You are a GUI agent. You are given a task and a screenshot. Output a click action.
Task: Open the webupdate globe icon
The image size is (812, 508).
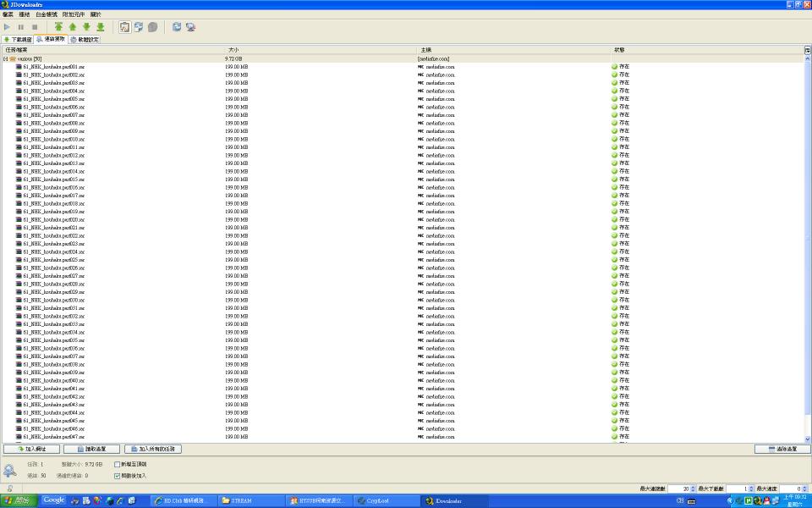190,26
